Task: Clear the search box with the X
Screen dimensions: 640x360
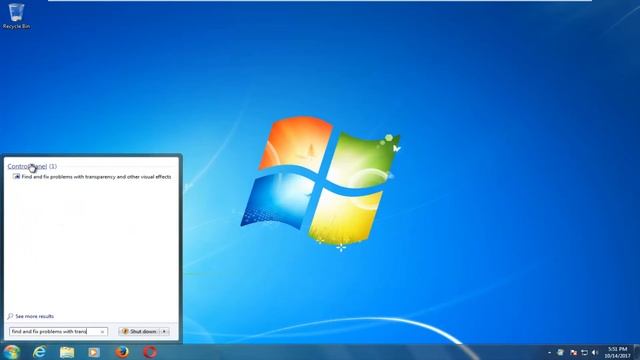Action: [102, 332]
